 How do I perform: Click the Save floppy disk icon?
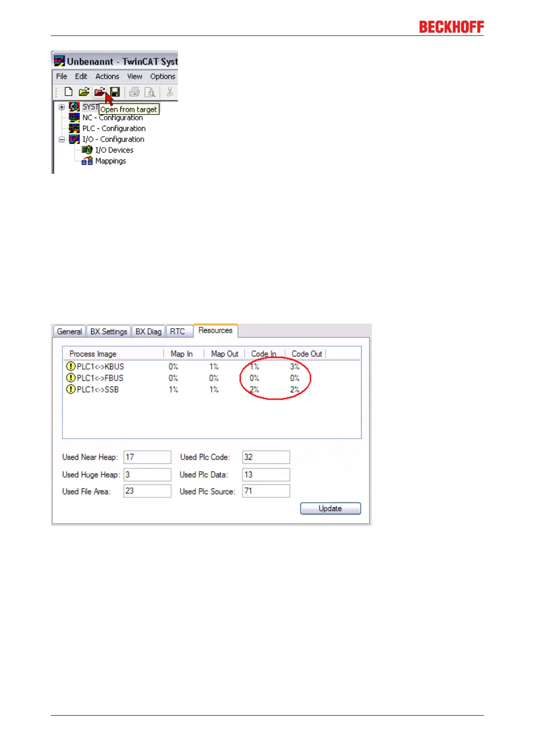tap(115, 92)
